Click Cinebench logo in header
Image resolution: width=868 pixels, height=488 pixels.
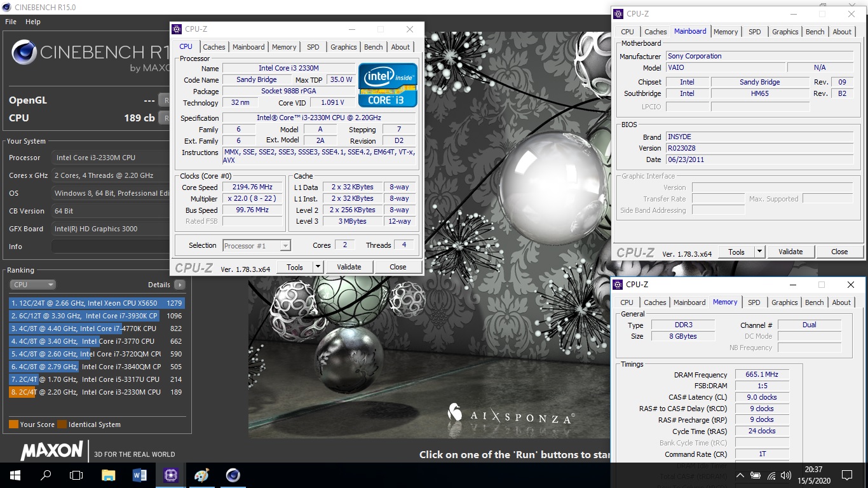(24, 53)
